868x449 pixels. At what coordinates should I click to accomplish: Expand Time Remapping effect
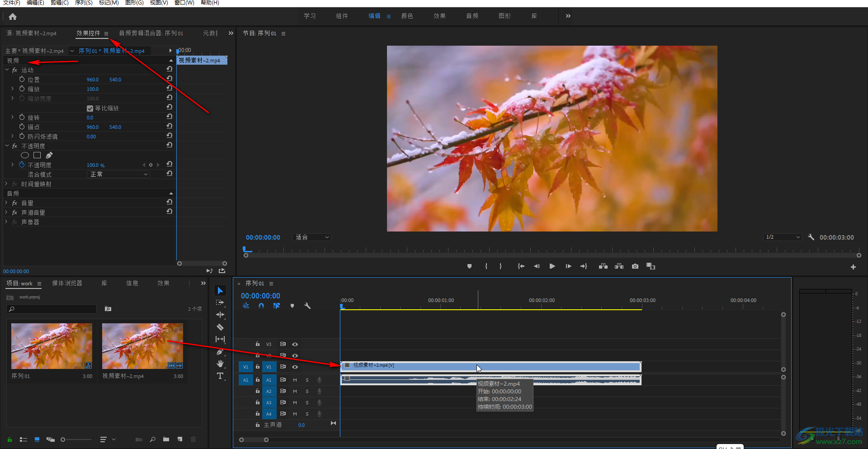[6, 184]
